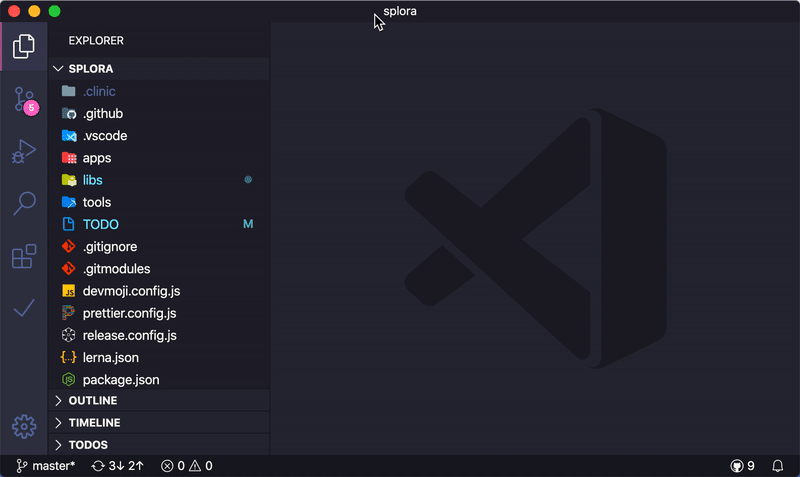Viewport: 800px width, 477px height.
Task: Click the warnings count triangle in status bar
Action: [x=201, y=466]
